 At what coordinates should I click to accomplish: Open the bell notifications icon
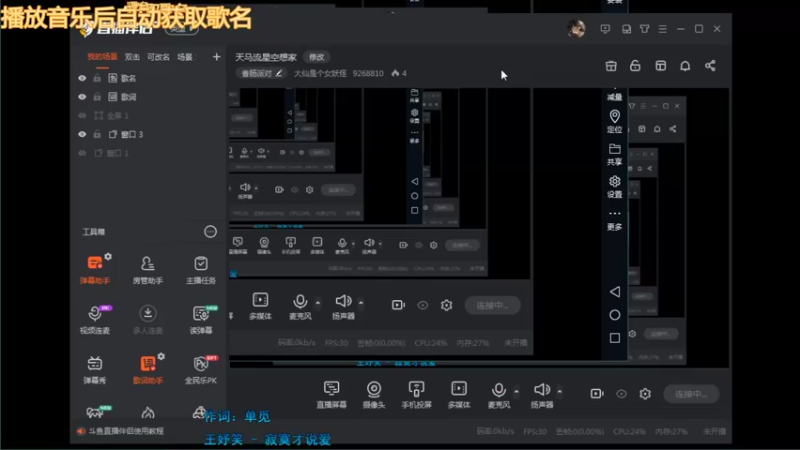pos(685,66)
